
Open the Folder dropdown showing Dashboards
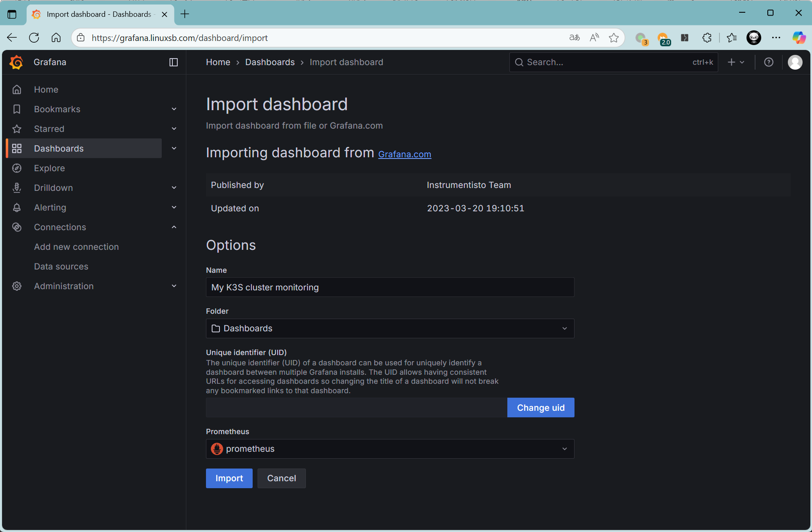(x=389, y=328)
